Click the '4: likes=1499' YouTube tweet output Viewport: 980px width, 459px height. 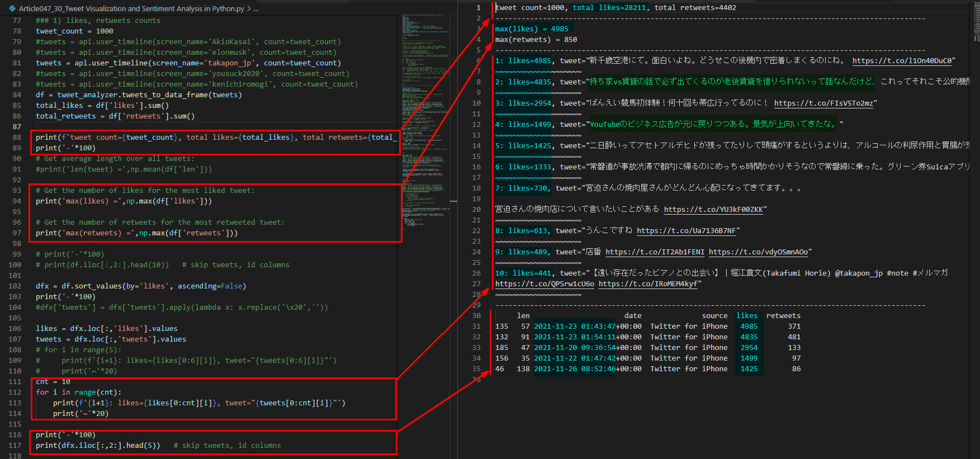click(x=669, y=125)
